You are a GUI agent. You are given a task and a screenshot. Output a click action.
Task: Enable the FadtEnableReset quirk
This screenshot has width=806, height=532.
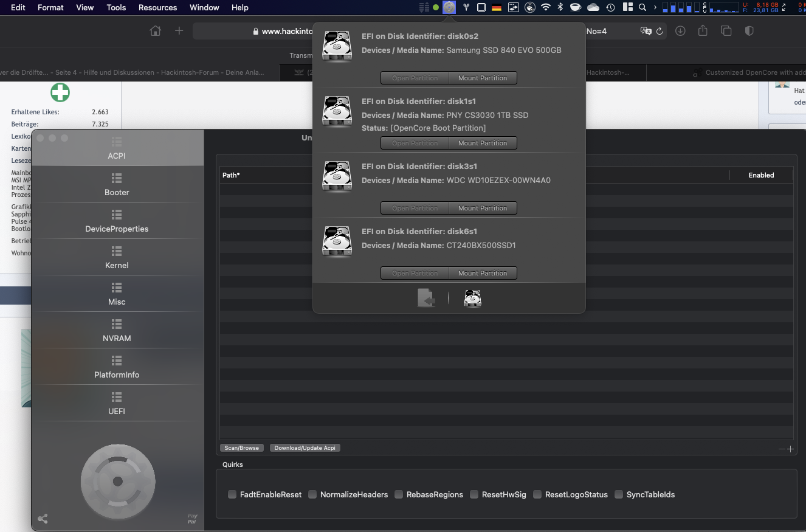232,494
